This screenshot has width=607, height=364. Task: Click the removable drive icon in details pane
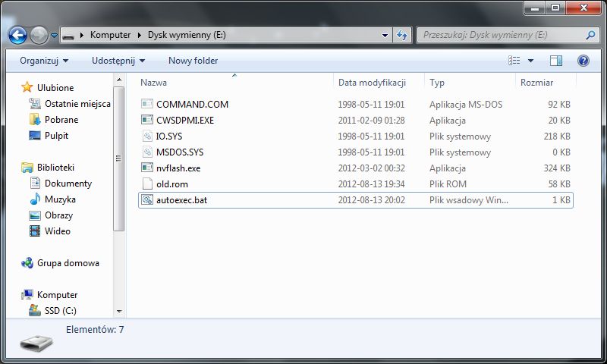click(x=36, y=343)
